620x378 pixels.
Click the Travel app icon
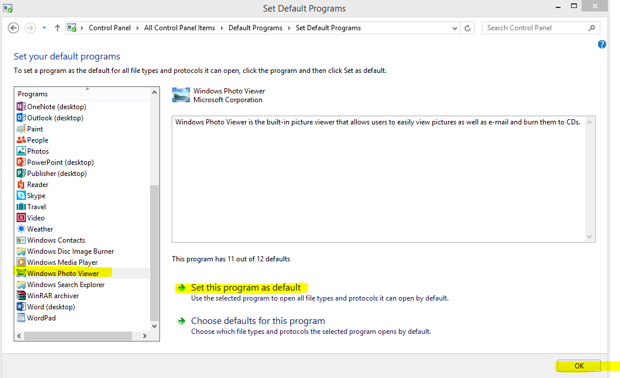[21, 207]
